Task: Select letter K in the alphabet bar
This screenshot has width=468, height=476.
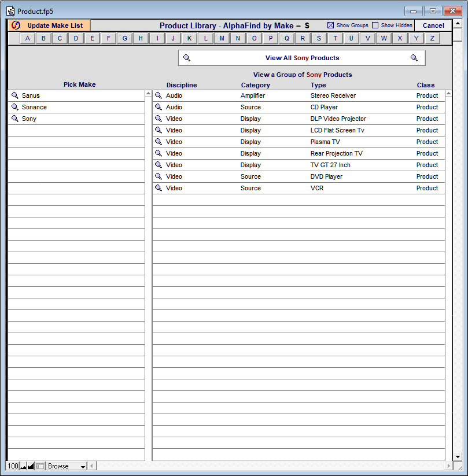Action: point(190,39)
